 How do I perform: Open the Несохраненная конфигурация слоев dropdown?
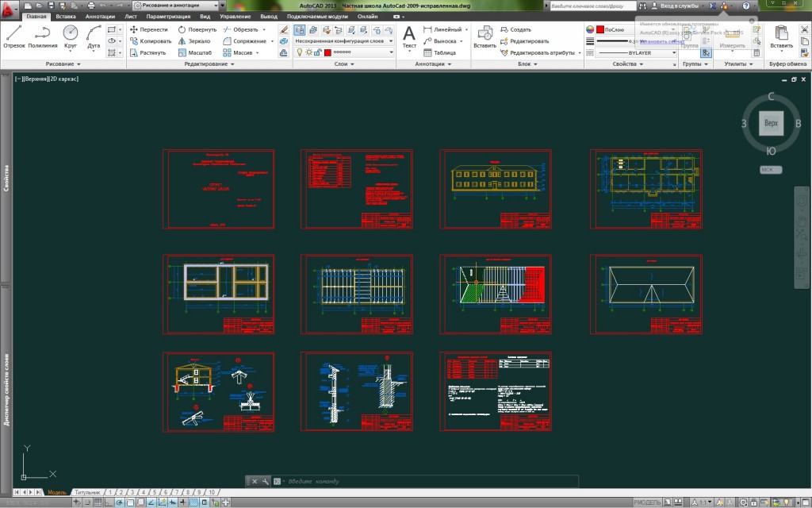344,41
